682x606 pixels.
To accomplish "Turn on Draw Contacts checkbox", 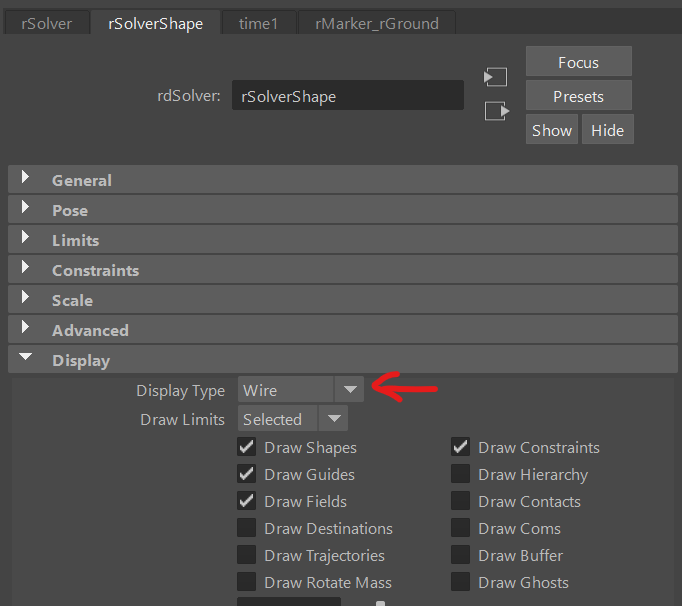I will [x=460, y=501].
